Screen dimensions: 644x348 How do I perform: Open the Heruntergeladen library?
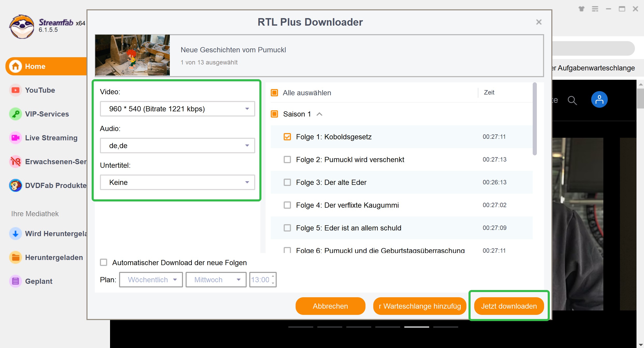(x=46, y=257)
